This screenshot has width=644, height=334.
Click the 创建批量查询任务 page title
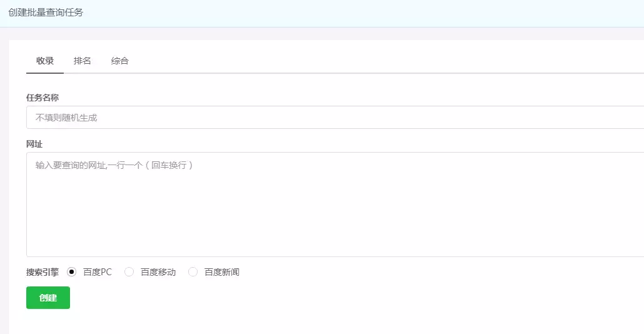click(46, 13)
